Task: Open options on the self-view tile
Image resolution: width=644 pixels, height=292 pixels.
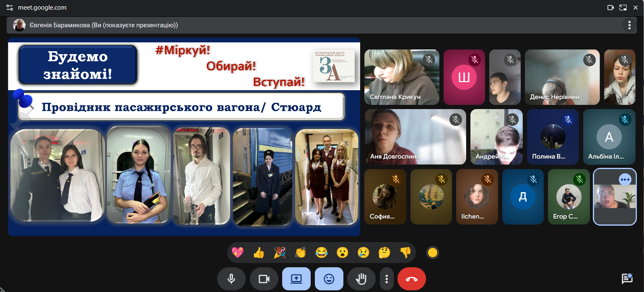Action: [625, 180]
